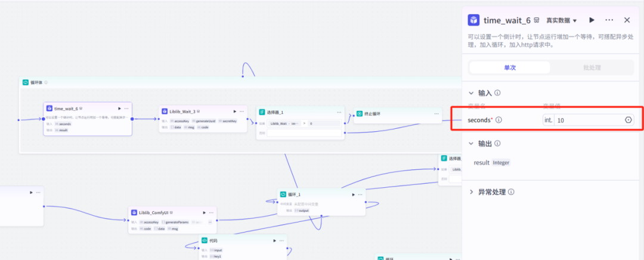Show info tooltip for 循环体
Image resolution: width=644 pixels, height=260 pixels.
(x=46, y=82)
